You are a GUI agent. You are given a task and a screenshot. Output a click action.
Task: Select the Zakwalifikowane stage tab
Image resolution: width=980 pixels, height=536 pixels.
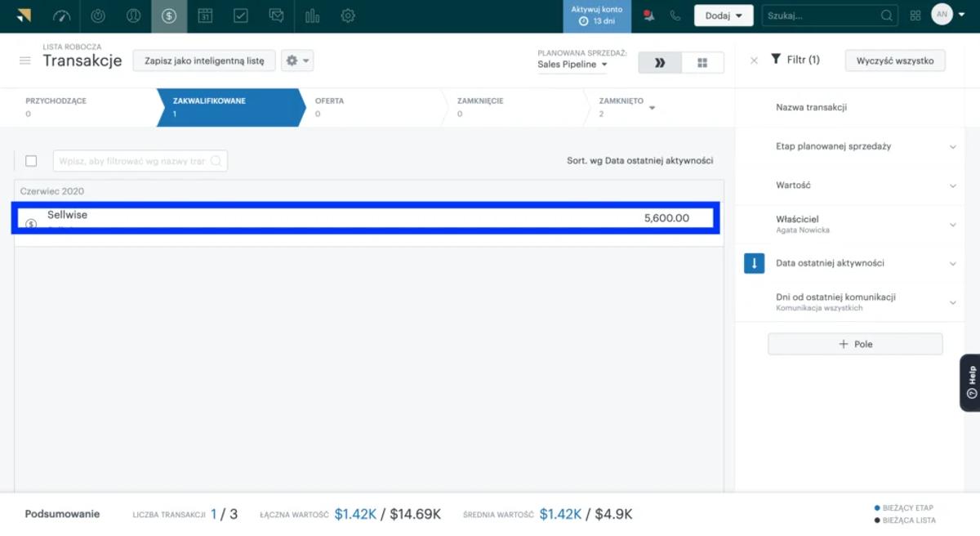tap(229, 107)
